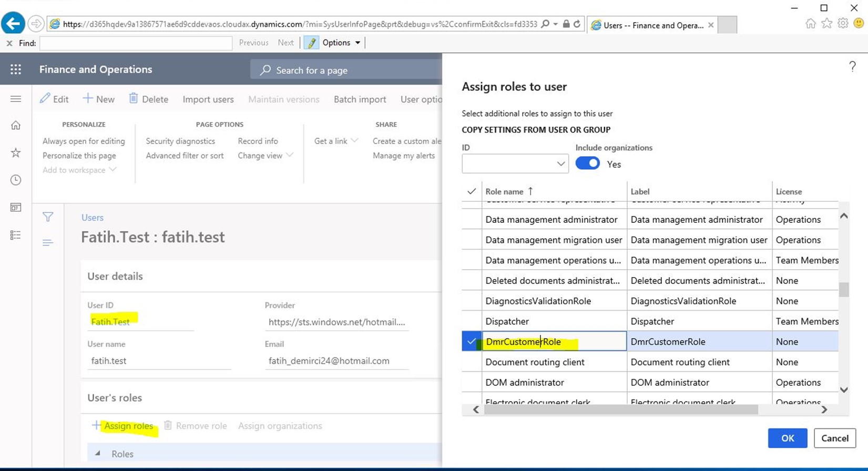Click select-all checkmark in grid header
868x471 pixels.
(472, 191)
